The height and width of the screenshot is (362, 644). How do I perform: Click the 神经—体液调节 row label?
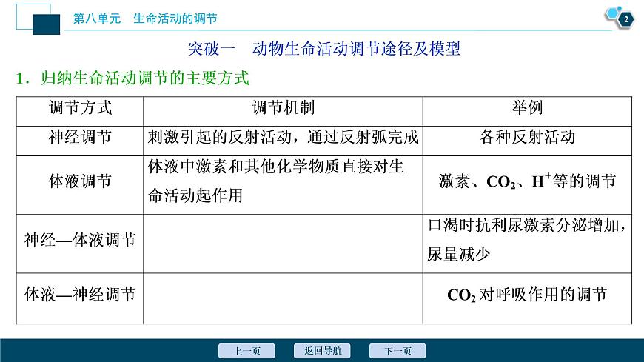pos(79,240)
